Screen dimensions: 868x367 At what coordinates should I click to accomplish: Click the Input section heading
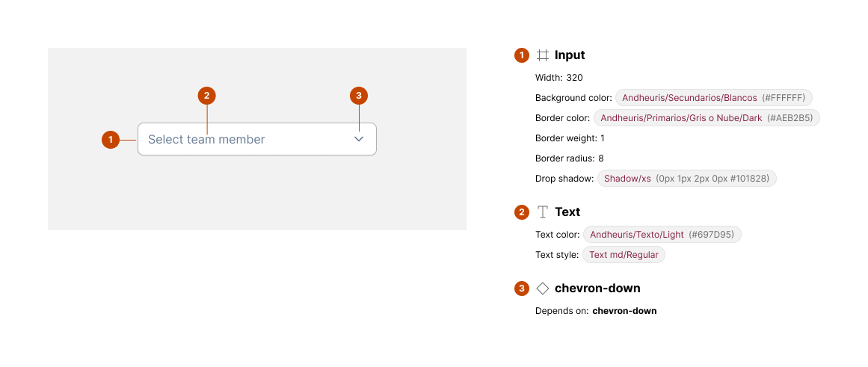tap(570, 55)
